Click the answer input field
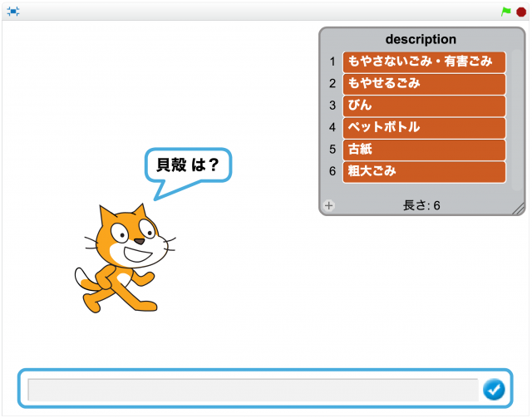 click(x=253, y=390)
